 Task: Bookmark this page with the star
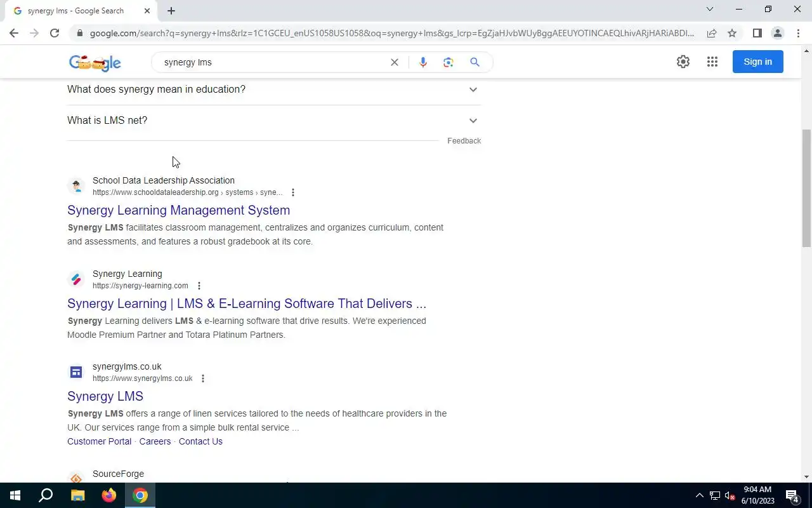732,33
